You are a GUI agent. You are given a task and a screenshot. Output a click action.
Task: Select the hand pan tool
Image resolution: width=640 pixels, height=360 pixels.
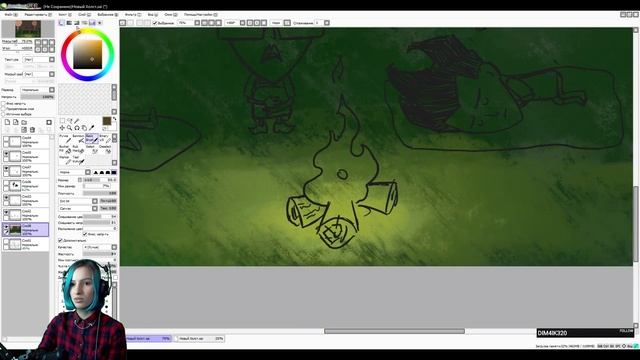(x=84, y=128)
